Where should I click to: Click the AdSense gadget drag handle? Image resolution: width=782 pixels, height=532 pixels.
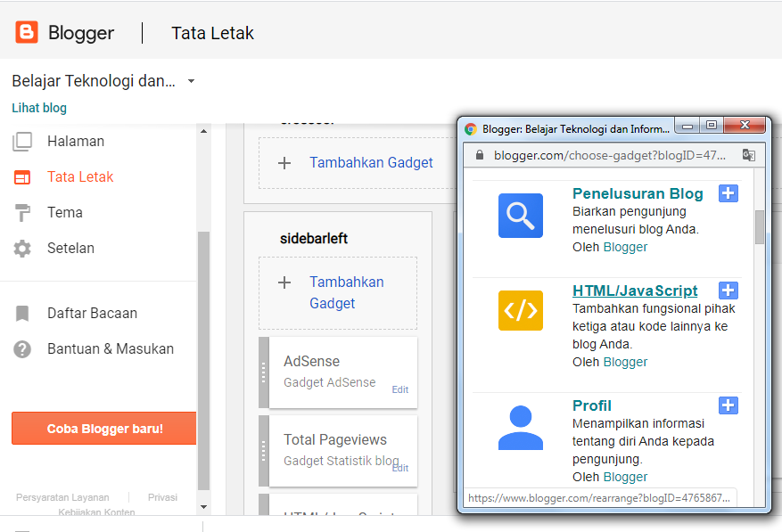[x=264, y=372]
